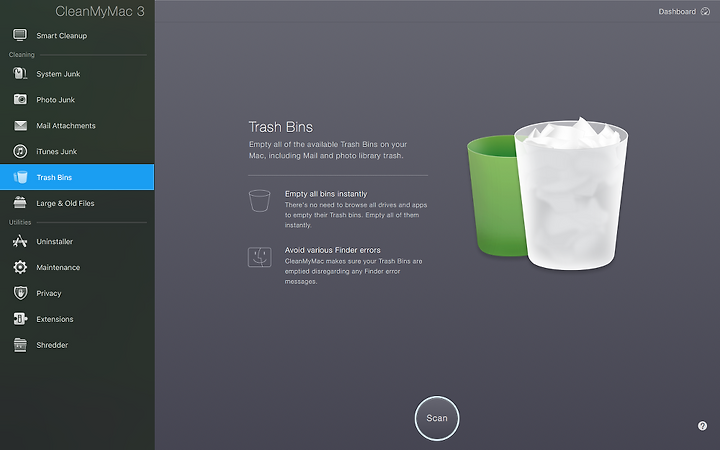
Task: Open the Dashboard link
Action: (677, 11)
